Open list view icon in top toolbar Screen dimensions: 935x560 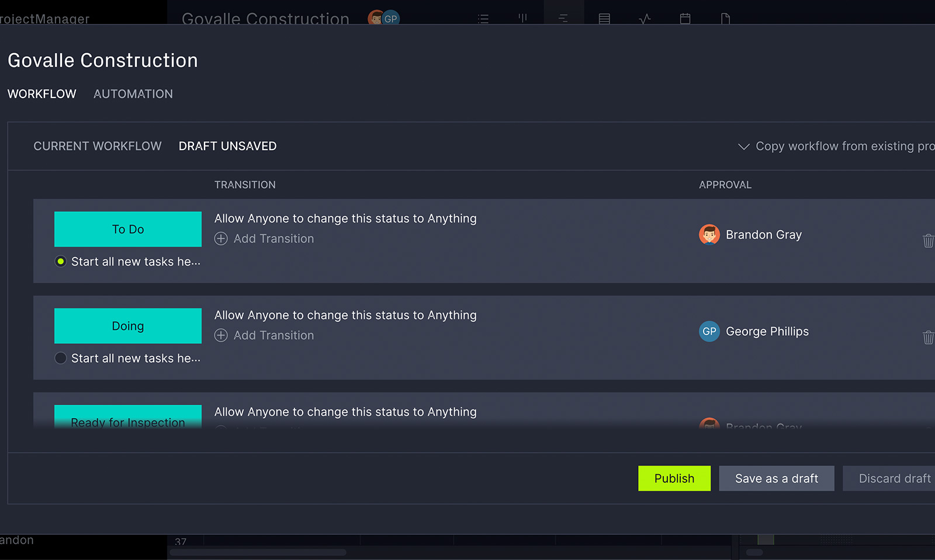[483, 19]
